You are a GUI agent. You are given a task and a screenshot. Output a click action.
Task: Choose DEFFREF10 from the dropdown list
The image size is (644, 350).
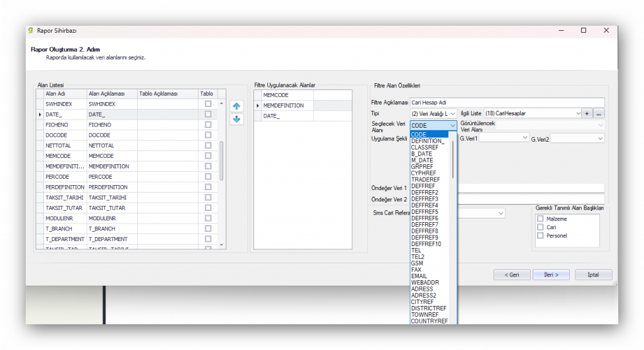(426, 244)
